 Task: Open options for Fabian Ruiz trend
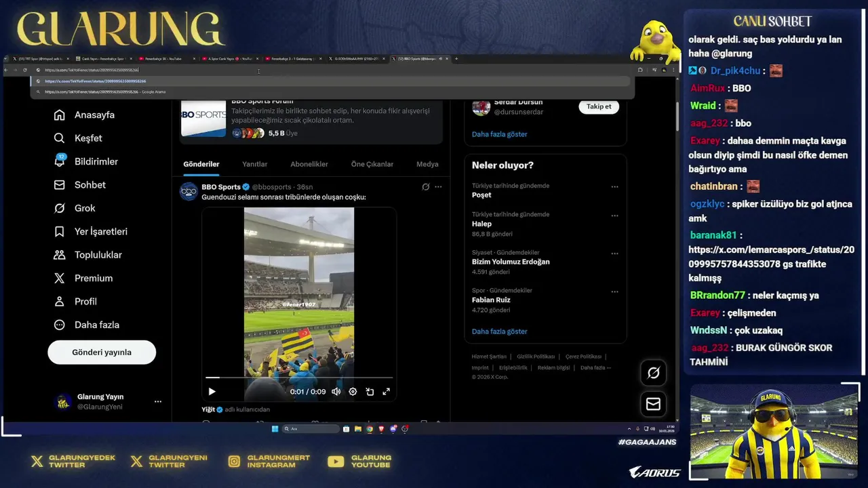click(614, 291)
